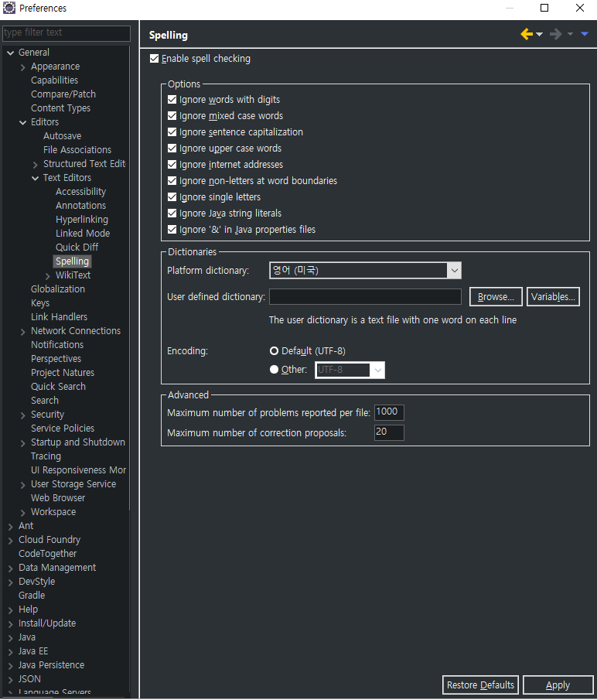The width and height of the screenshot is (597, 700).
Task: Uncheck Ignore words with digits
Action: (x=172, y=100)
